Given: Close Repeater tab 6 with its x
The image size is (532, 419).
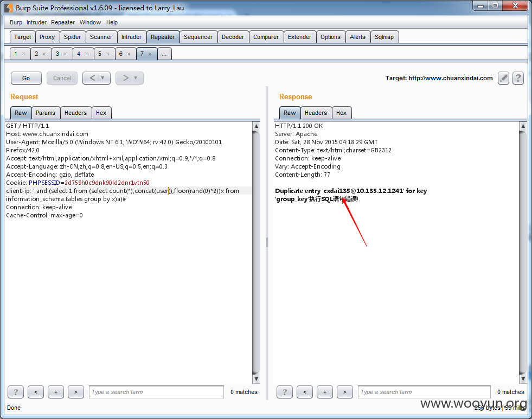Looking at the screenshot, I should (129, 54).
